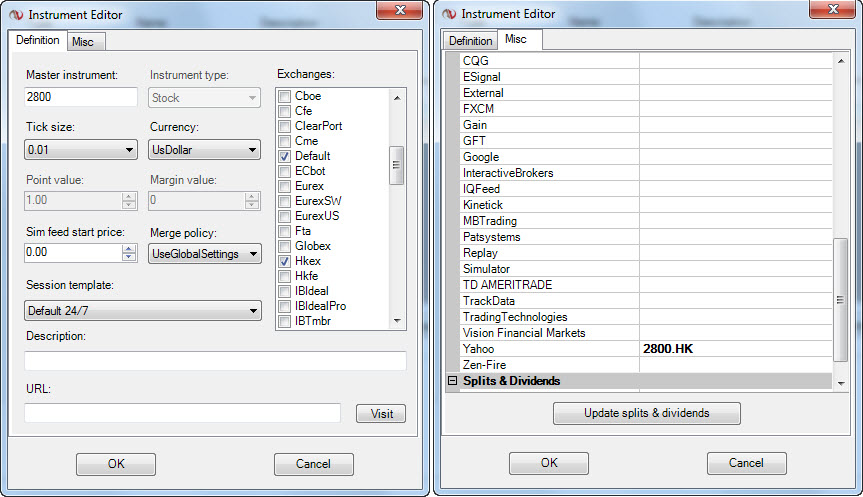The image size is (863, 497).
Task: Click the Visit button beside URL
Action: pos(381,414)
